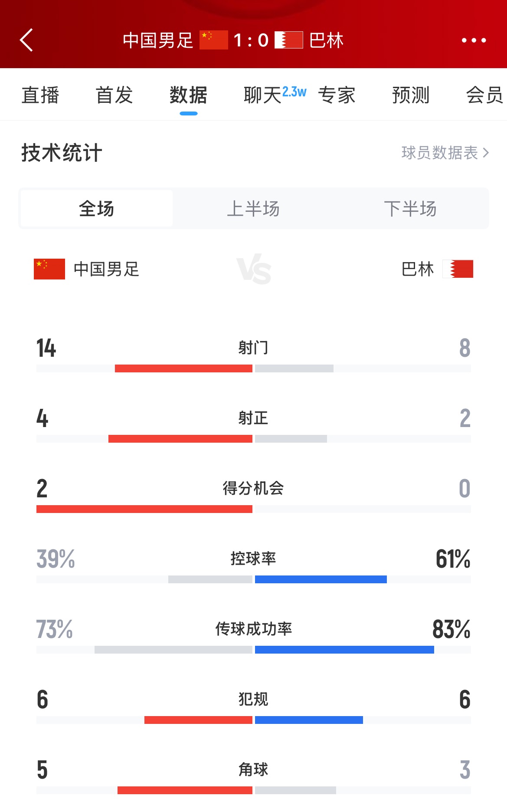This screenshot has width=507, height=812.
Task: Open the 聊天 chat tab
Action: [263, 95]
